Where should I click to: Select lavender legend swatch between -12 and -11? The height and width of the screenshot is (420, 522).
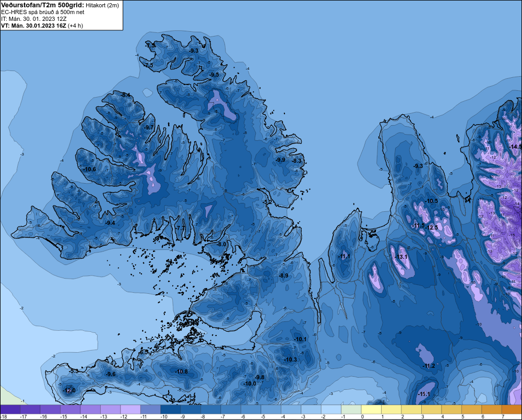click(130, 409)
